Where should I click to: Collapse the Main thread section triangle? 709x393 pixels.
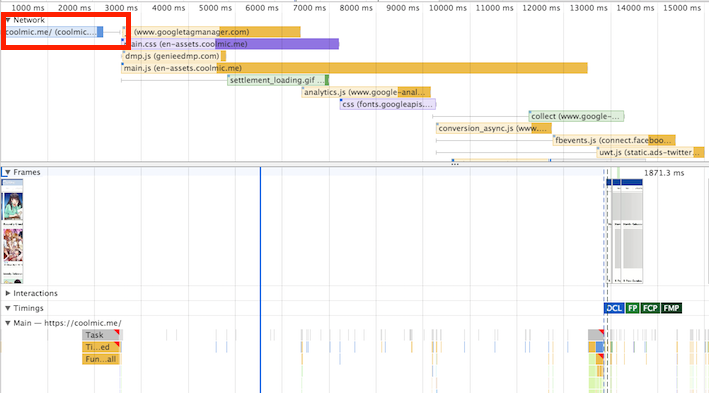click(8, 323)
